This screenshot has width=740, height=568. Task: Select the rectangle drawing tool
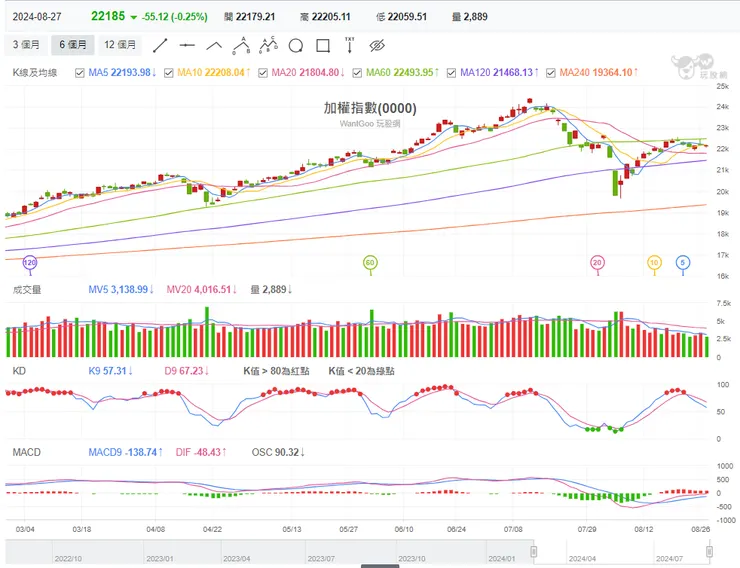pos(322,46)
